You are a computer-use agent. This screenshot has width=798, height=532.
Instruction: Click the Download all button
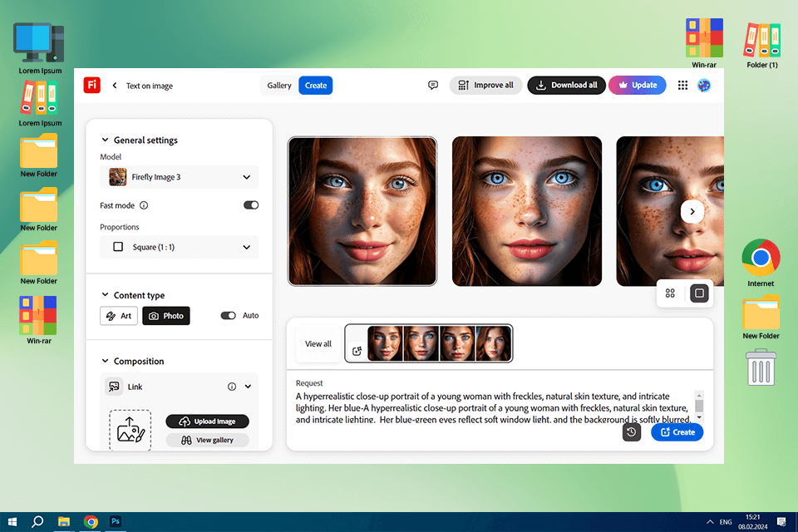click(x=566, y=85)
